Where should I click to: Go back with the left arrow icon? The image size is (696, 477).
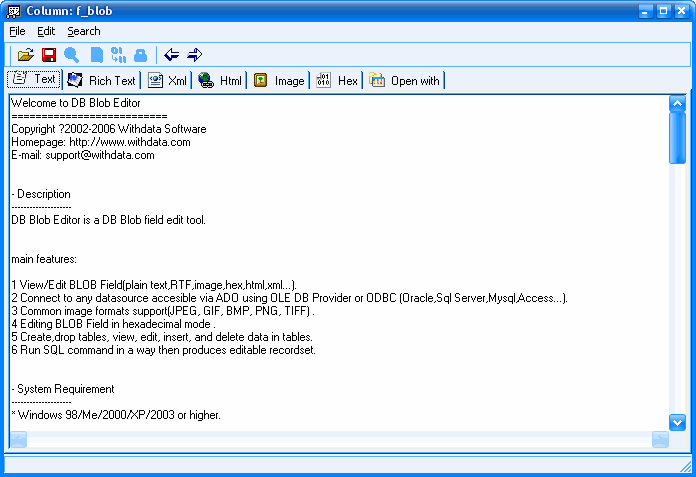[171, 55]
